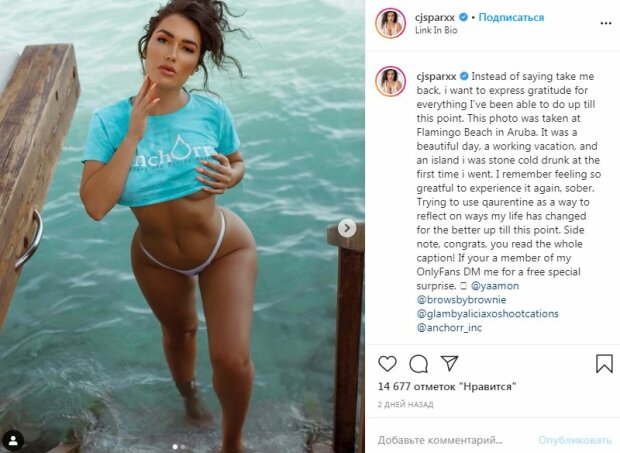Share post using paper plane icon

tap(449, 363)
